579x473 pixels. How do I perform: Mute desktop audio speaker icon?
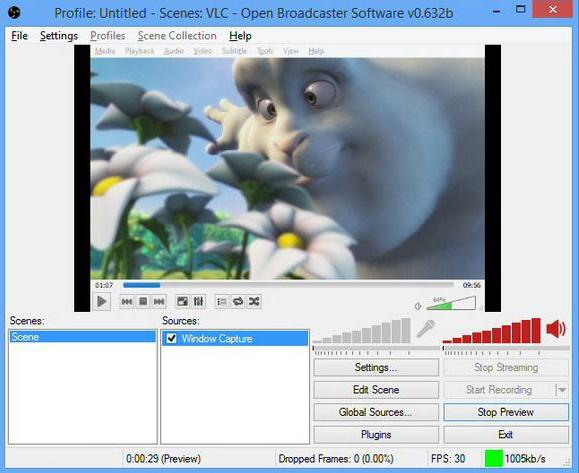pyautogui.click(x=556, y=329)
